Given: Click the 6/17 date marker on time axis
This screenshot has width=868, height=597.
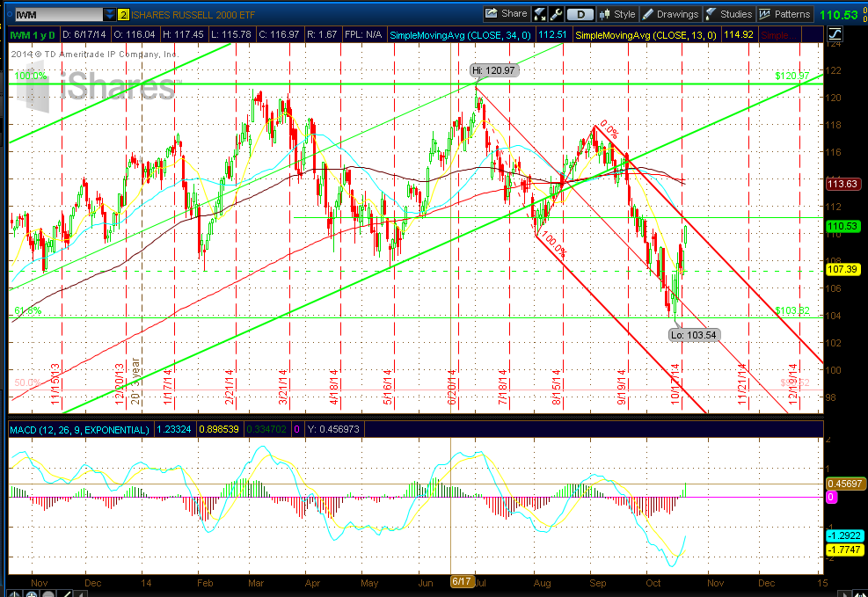Looking at the screenshot, I should point(461,581).
